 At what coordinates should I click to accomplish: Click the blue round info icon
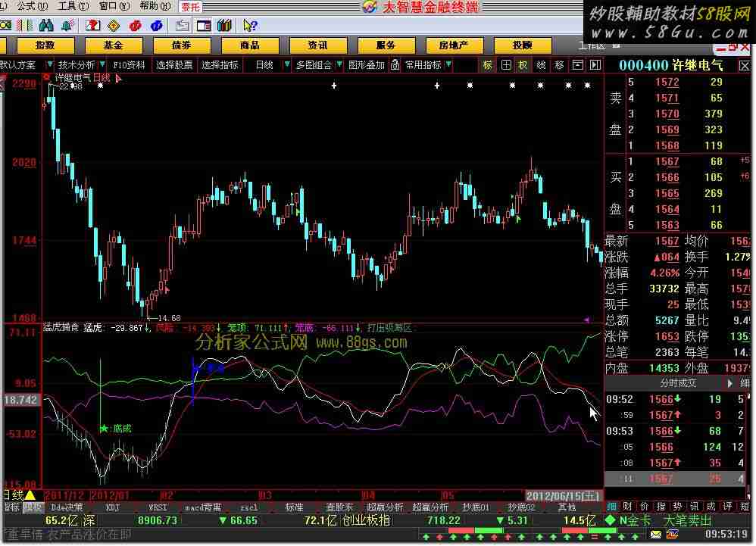(156, 25)
